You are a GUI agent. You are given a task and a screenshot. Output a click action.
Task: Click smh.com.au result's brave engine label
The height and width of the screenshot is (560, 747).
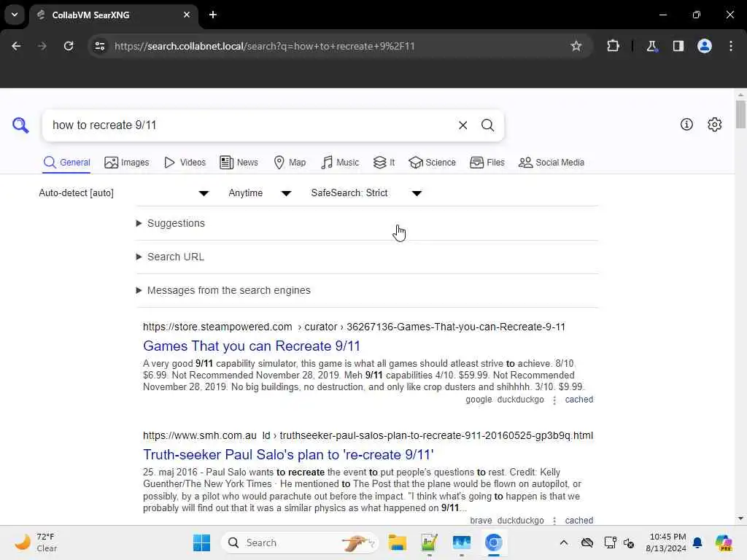[481, 521]
